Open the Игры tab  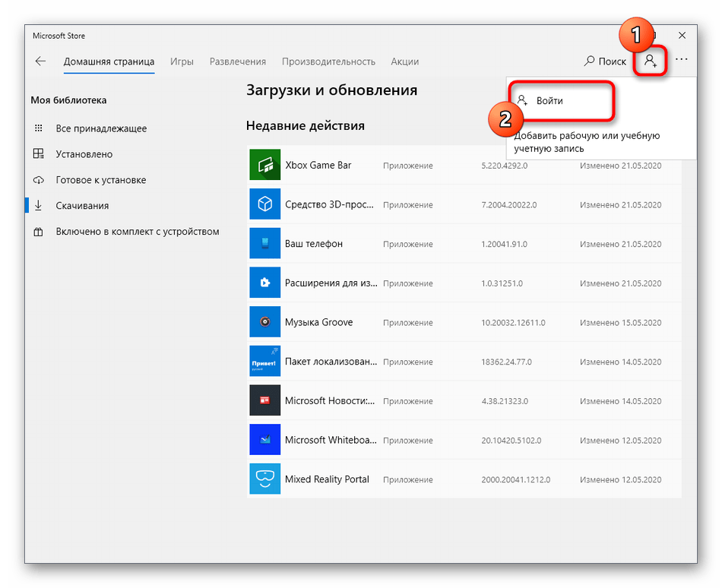182,62
